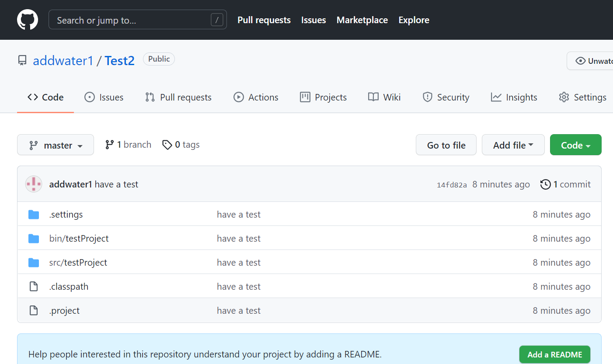Screen dimensions: 613x364
Task: Open the .settings folder
Action: (66, 215)
